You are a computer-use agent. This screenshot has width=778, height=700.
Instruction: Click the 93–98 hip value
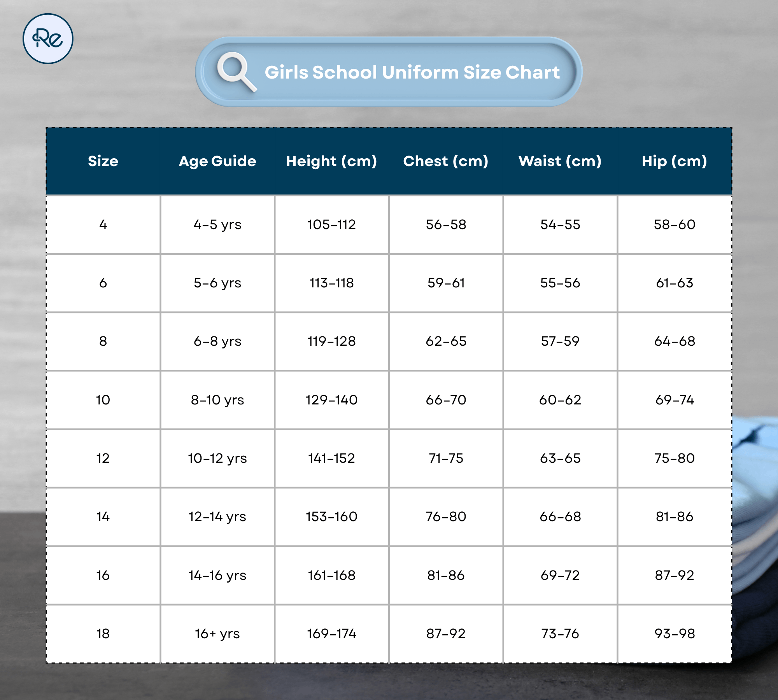pos(674,633)
